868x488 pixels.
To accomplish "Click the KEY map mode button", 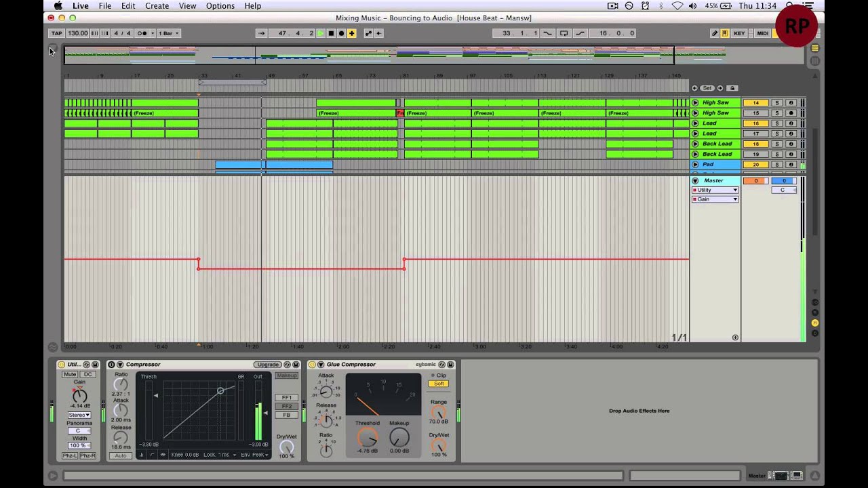I will point(739,33).
